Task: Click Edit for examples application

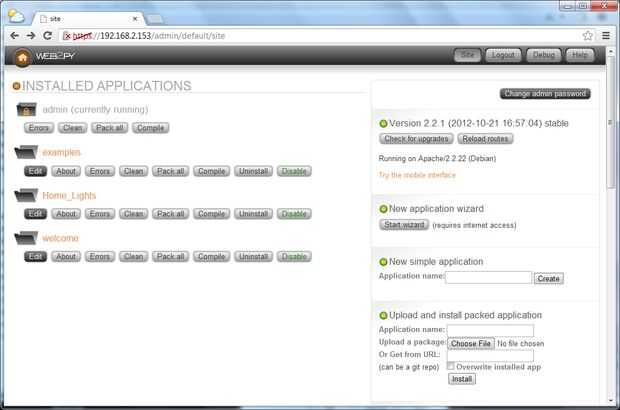Action: pyautogui.click(x=36, y=171)
